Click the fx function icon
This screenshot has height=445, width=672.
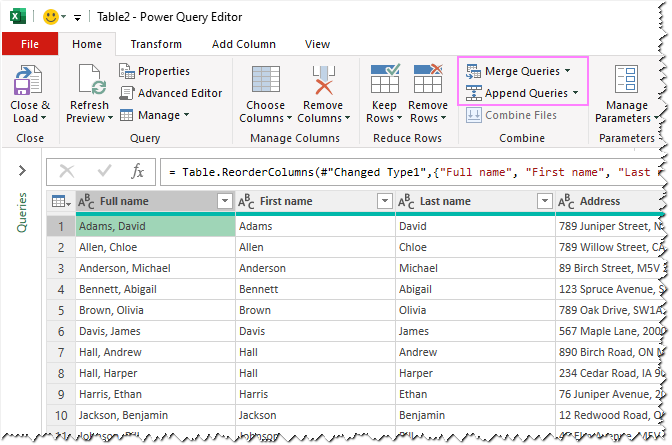(137, 171)
